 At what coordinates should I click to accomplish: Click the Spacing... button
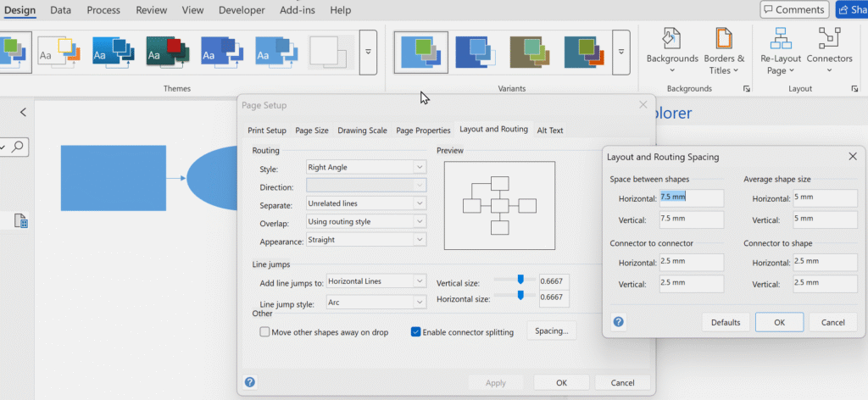click(x=551, y=331)
